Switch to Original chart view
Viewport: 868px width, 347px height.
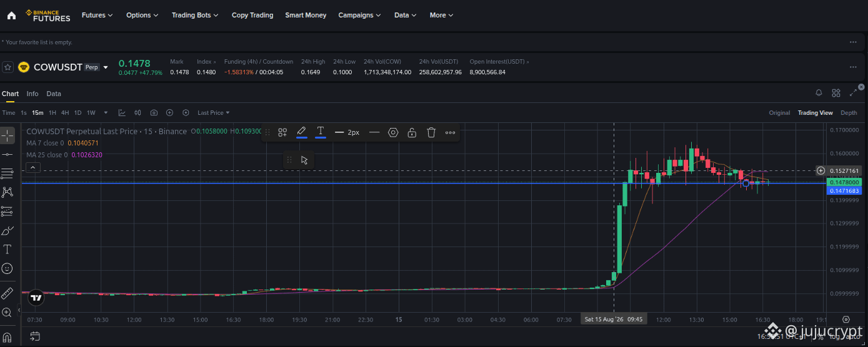(779, 113)
